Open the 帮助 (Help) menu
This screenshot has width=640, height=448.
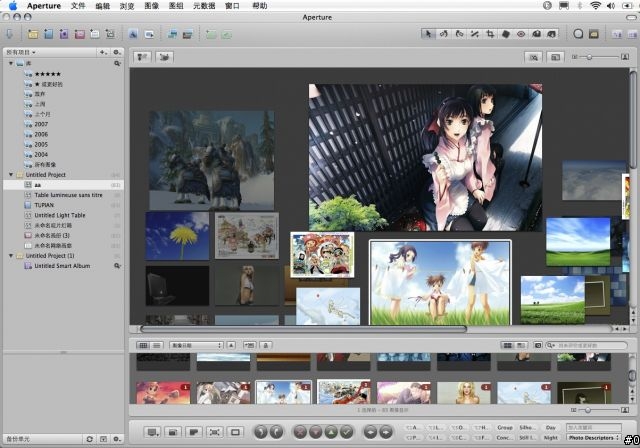tap(260, 6)
